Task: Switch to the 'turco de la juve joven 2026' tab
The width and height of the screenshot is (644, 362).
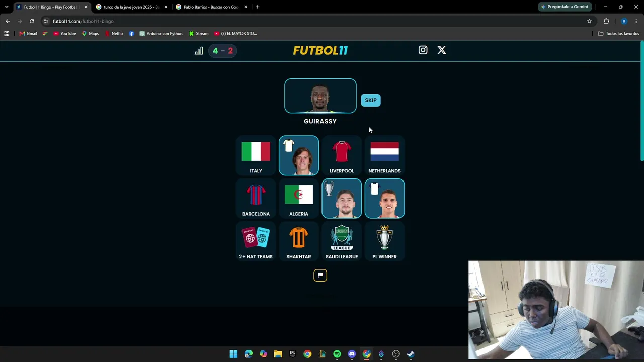Action: point(131,7)
